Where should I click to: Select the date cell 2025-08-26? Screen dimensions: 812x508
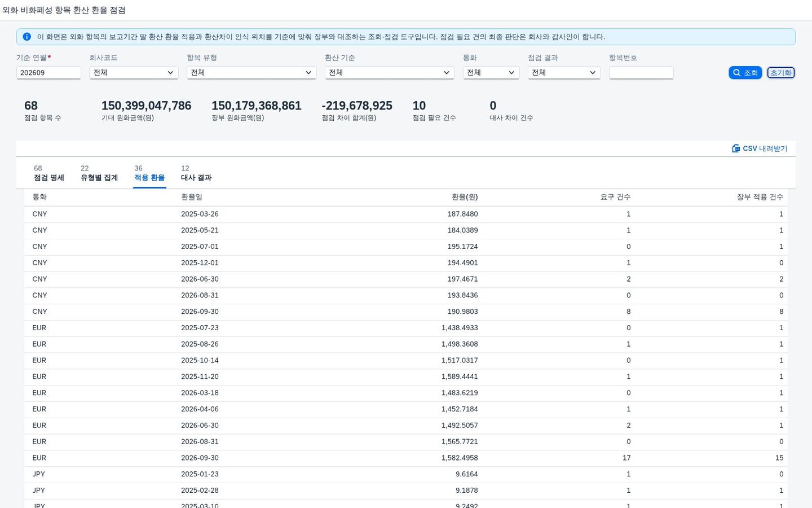click(200, 344)
